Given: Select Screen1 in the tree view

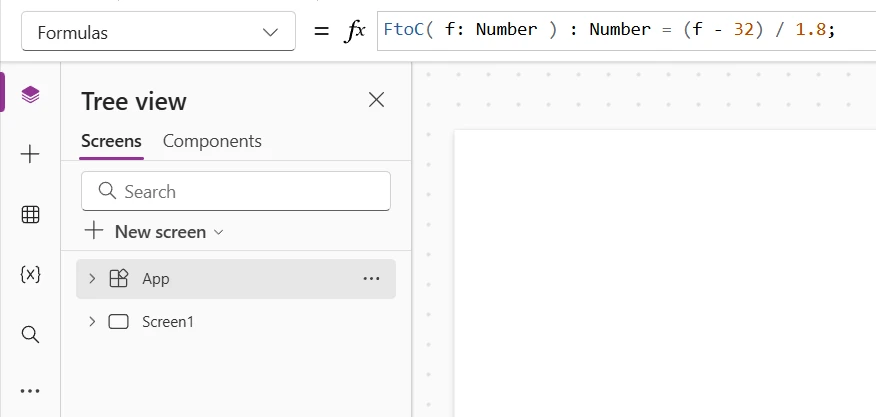Looking at the screenshot, I should (x=166, y=322).
